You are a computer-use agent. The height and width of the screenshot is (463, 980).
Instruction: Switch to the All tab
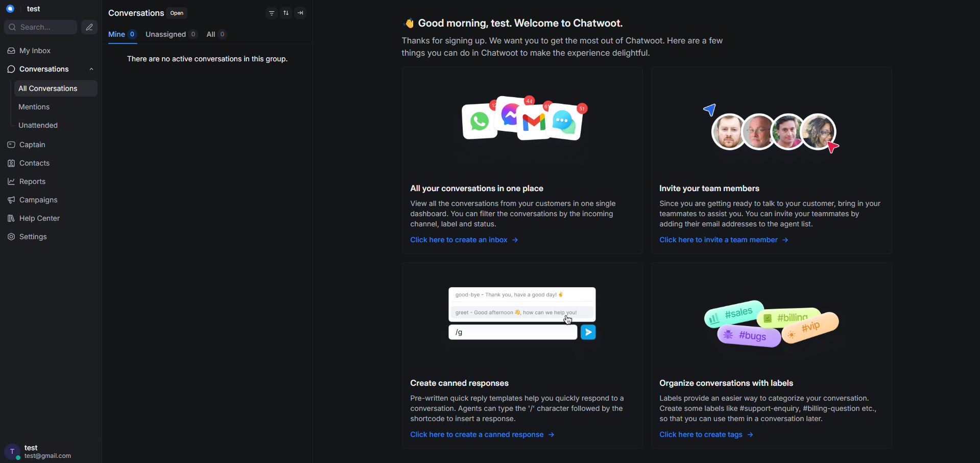[x=211, y=34]
